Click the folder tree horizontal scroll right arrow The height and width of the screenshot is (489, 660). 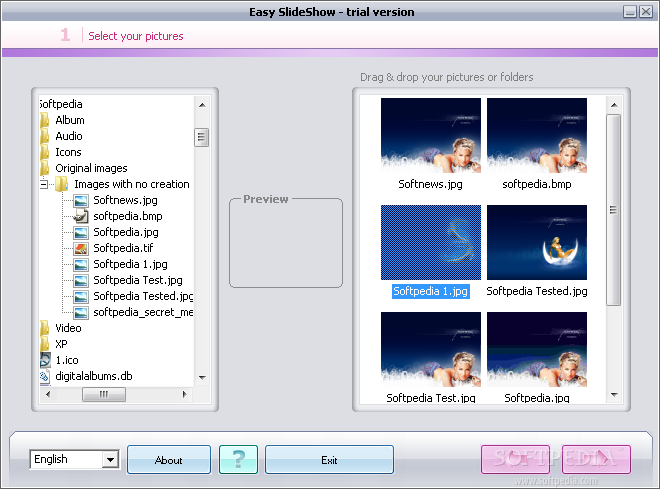184,394
